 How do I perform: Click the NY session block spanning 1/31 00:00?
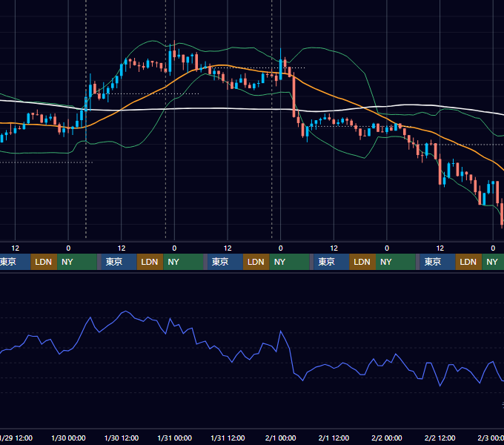(x=183, y=262)
